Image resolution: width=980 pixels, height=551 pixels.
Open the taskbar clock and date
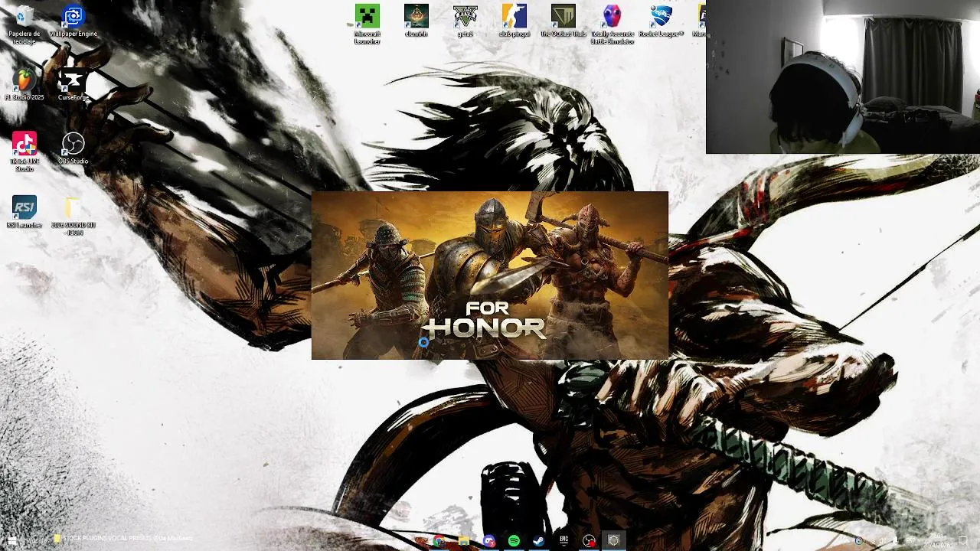coord(936,540)
